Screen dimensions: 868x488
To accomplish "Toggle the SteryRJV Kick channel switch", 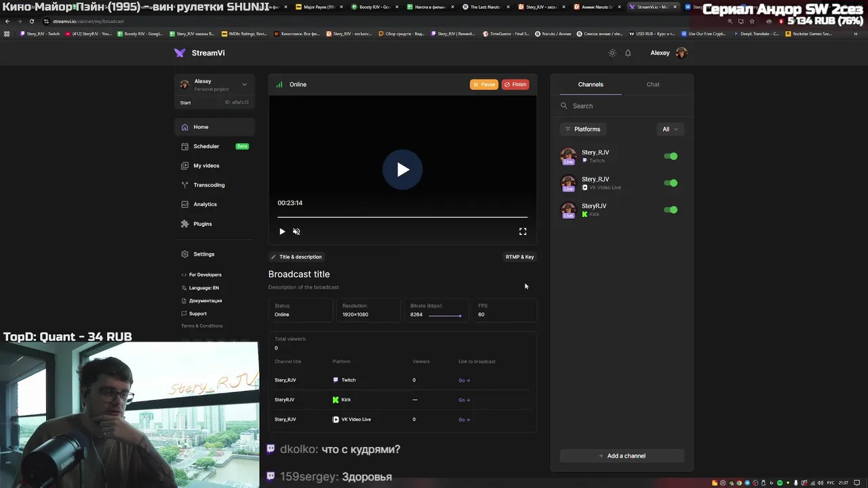I will (x=671, y=210).
